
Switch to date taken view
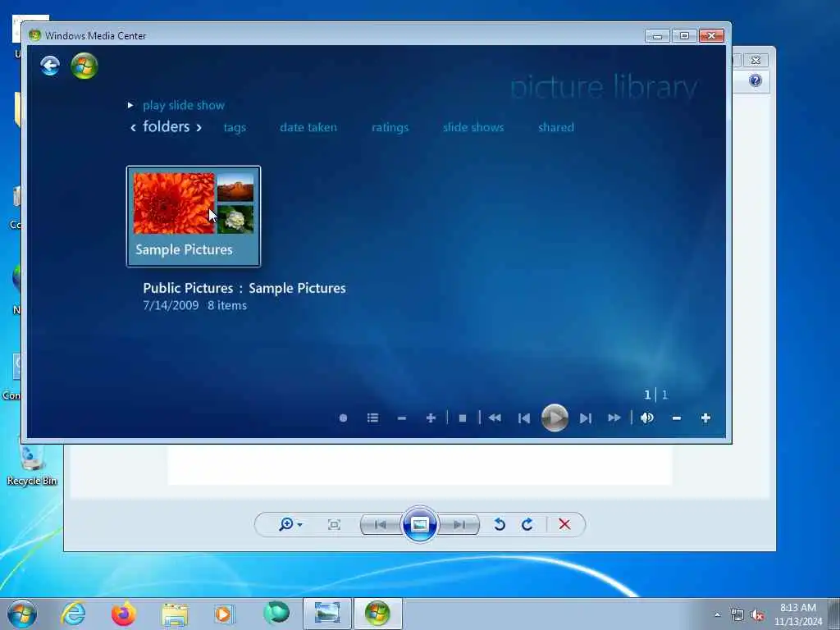pos(308,127)
